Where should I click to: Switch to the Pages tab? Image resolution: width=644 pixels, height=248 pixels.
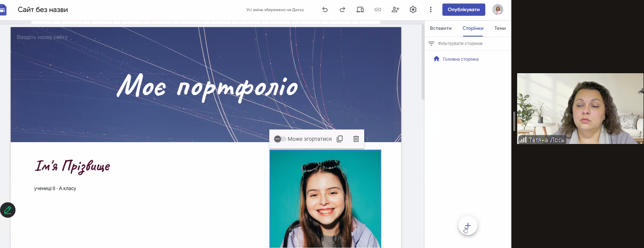tap(473, 28)
